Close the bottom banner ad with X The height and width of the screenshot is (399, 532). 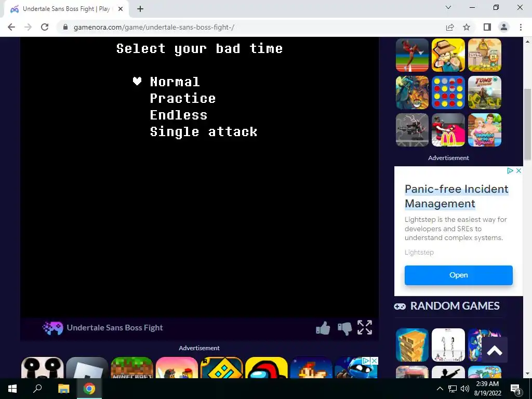tap(374, 361)
